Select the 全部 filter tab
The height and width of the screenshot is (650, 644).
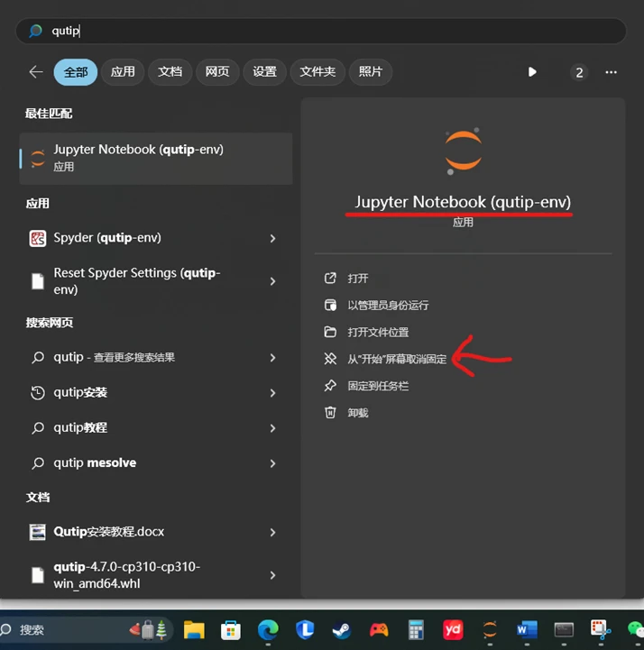[76, 72]
